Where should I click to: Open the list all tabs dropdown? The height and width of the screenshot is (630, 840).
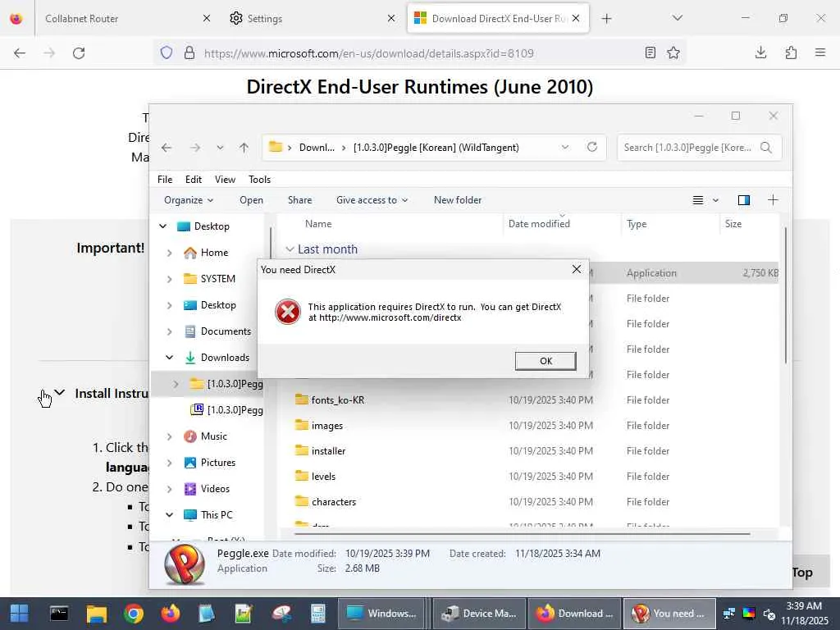[677, 18]
